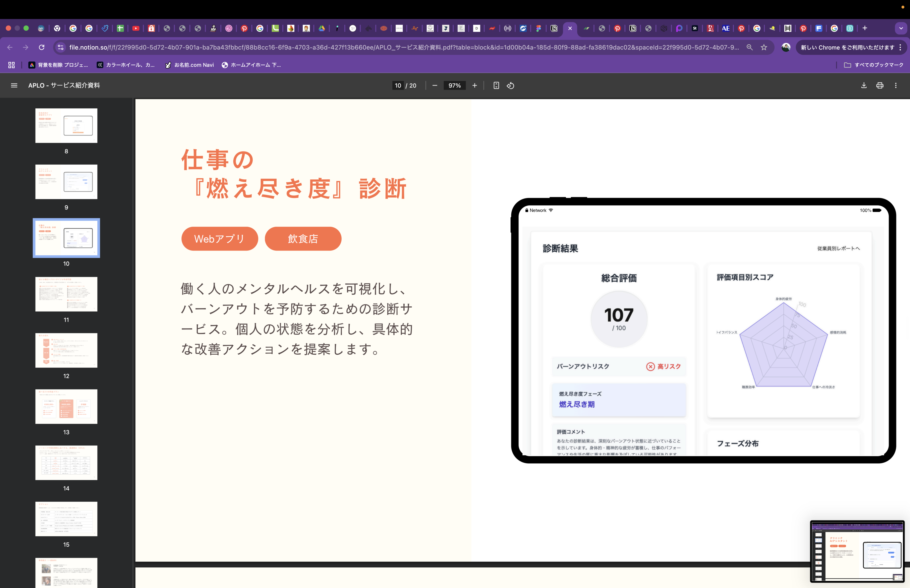Click 従業員別レポートへ link in mockup
The height and width of the screenshot is (588, 910).
point(838,248)
